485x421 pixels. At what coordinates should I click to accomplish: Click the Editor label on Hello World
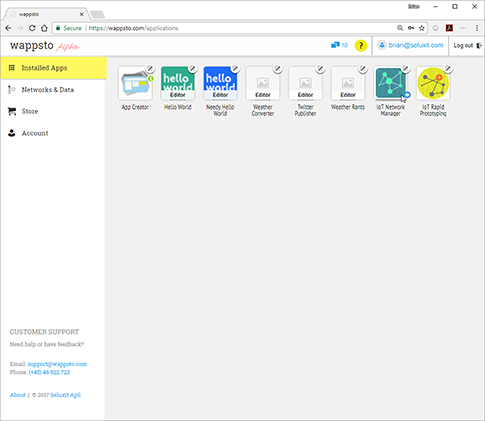tap(178, 95)
